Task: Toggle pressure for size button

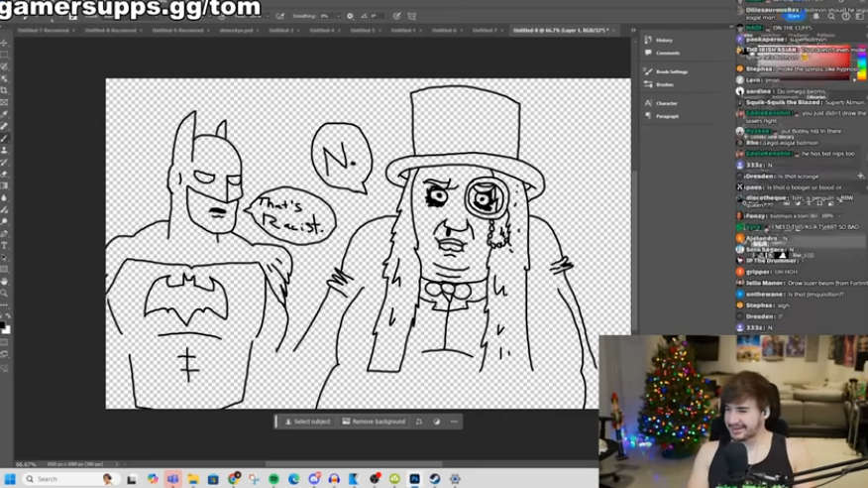Action: (x=396, y=16)
